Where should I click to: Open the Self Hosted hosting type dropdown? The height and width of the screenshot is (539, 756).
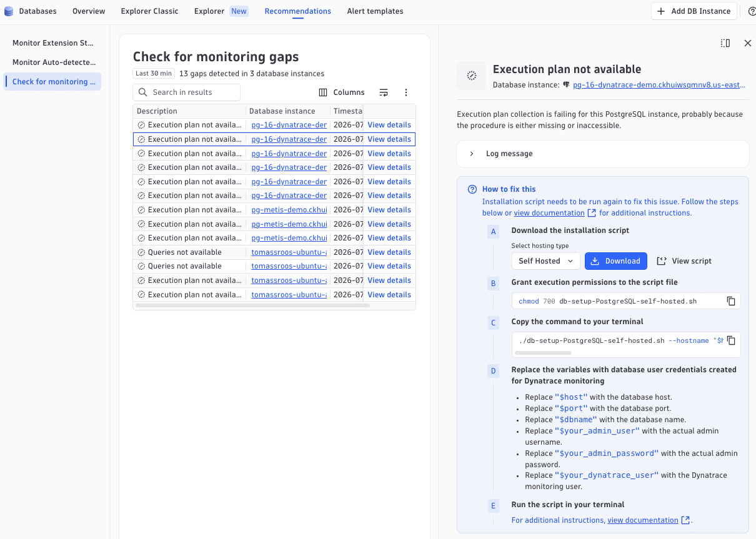[545, 261]
